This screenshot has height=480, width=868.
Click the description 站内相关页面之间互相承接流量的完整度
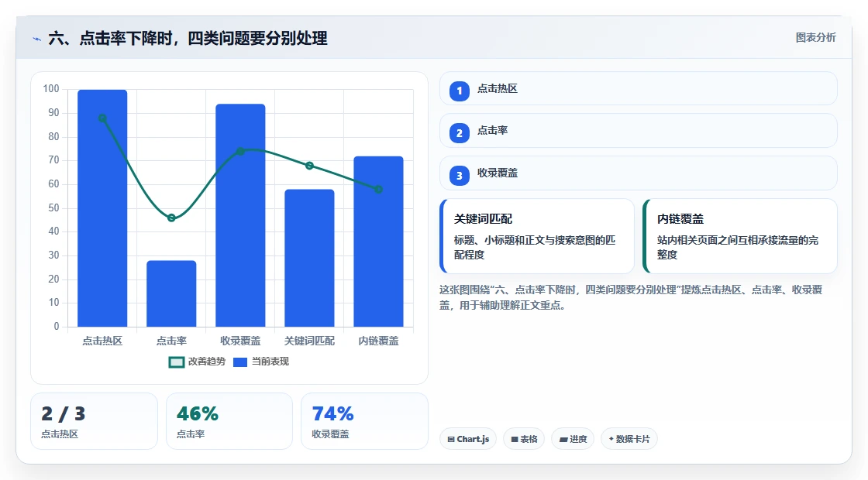click(737, 247)
